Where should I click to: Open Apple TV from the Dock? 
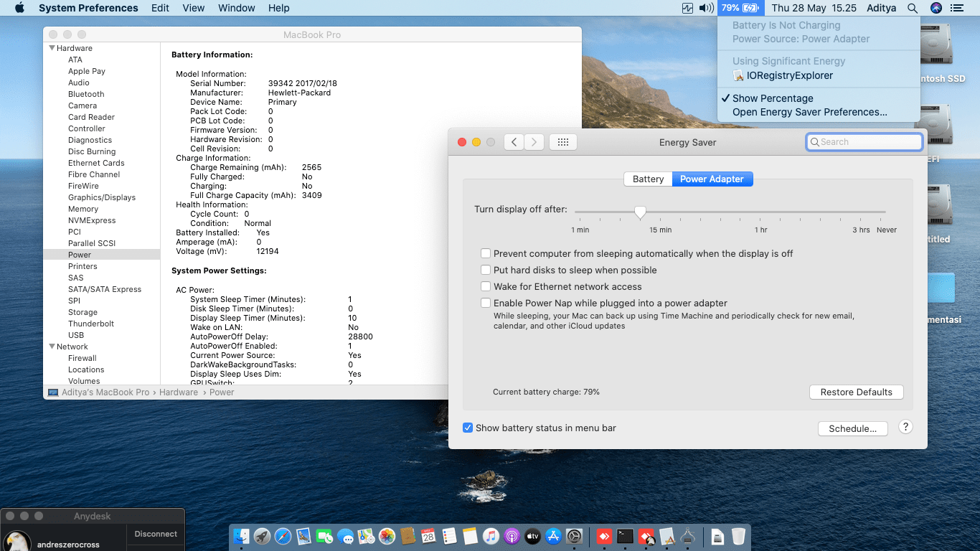[532, 536]
